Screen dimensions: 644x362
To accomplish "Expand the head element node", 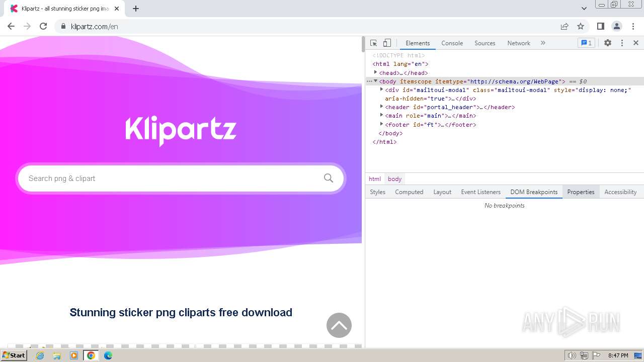I will tap(375, 72).
